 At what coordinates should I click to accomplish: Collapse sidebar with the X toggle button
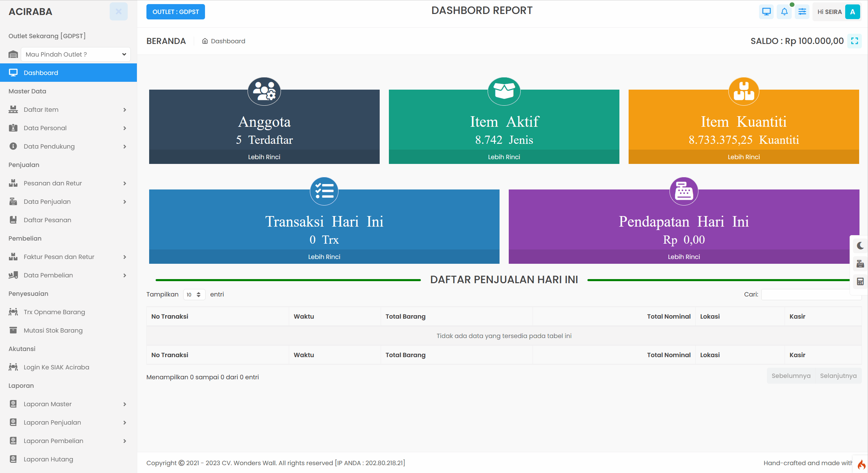(x=119, y=12)
